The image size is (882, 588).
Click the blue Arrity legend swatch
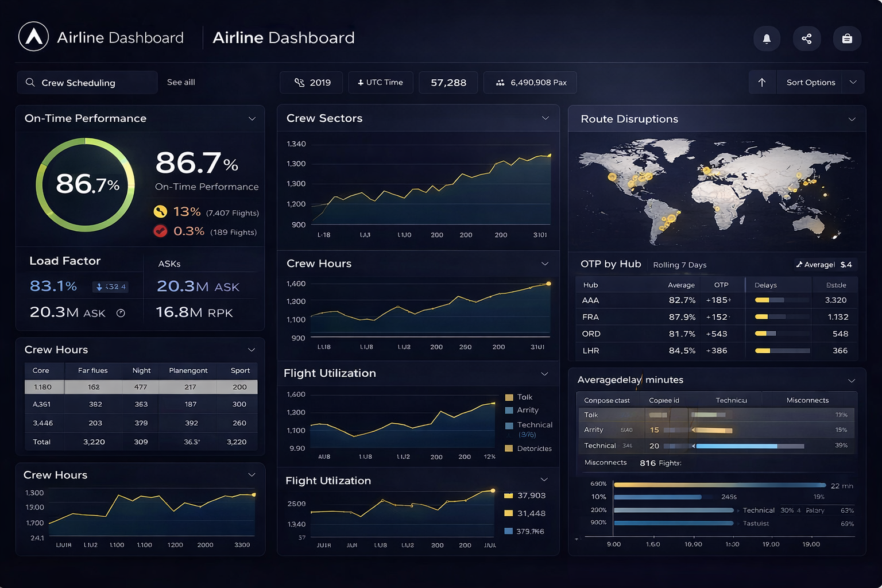[x=509, y=411]
